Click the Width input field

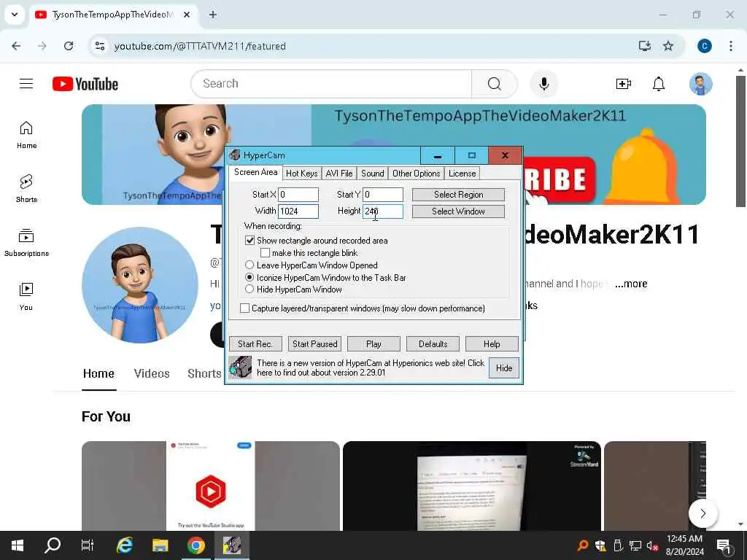tap(298, 211)
